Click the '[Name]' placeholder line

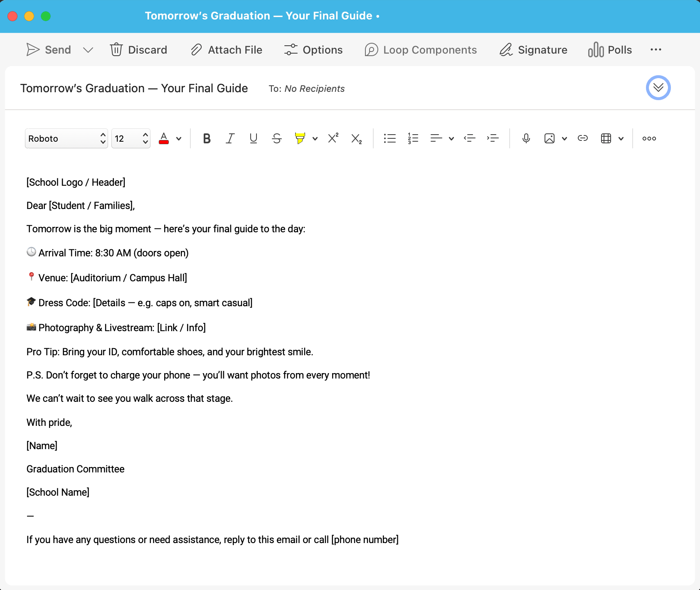tap(42, 446)
